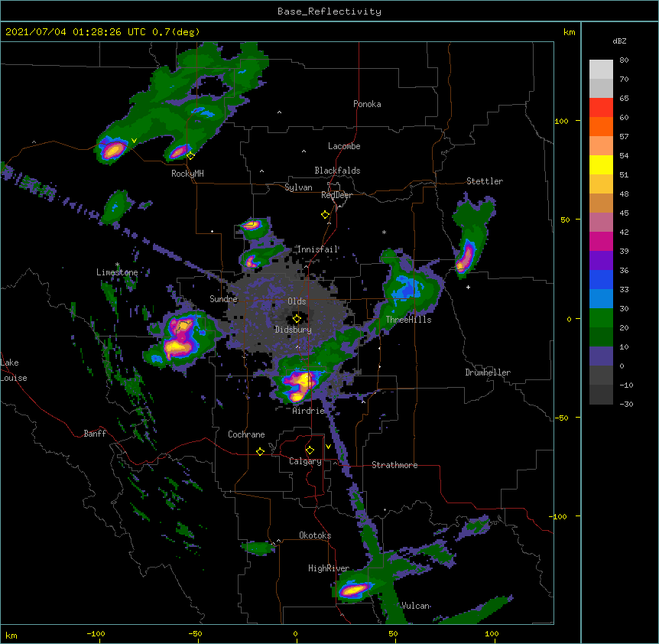Click the Lake Louise label

point(14,370)
